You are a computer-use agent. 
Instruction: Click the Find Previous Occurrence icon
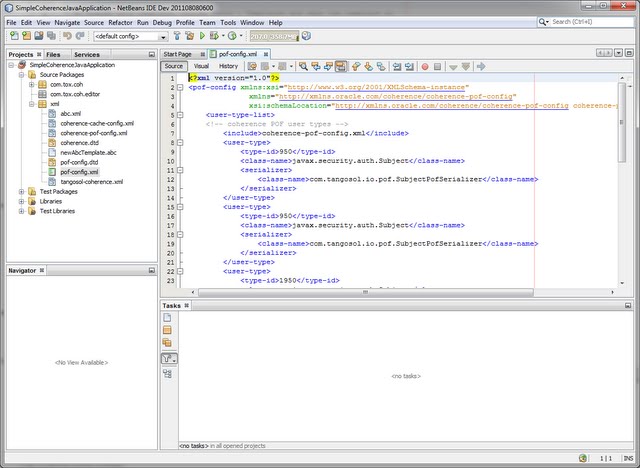point(316,66)
